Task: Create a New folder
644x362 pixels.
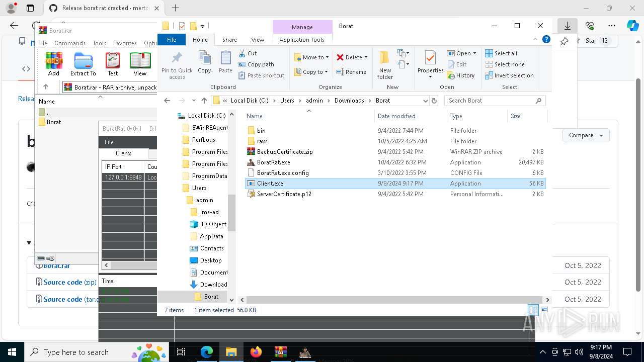Action: [385, 65]
